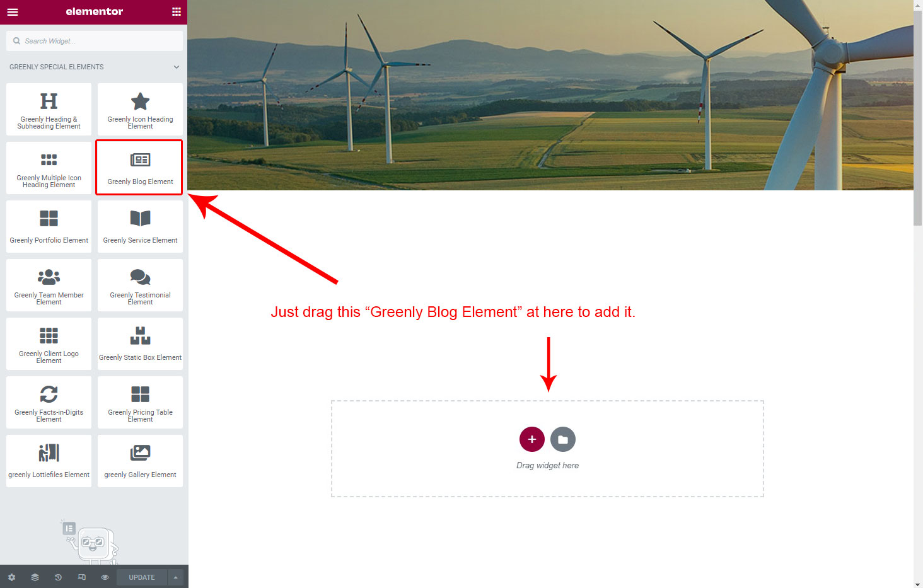
Task: Choose the Greenly Portfolio Element widget
Action: (49, 226)
